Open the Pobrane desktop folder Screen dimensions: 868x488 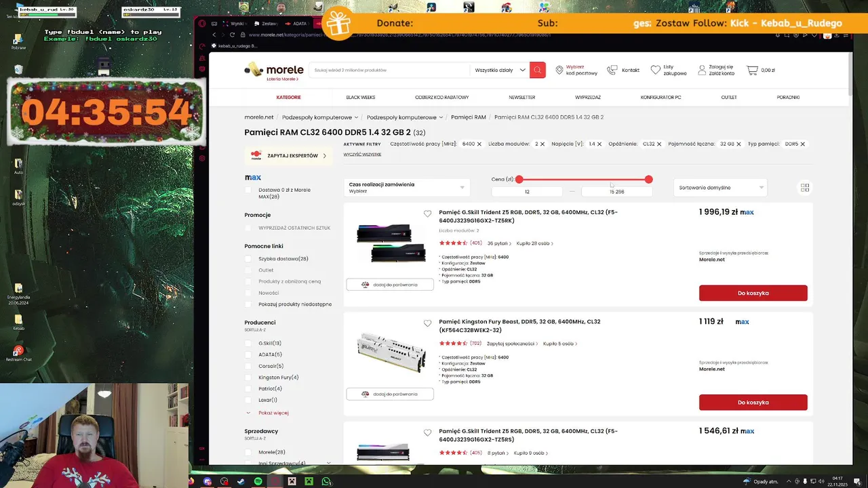point(18,41)
